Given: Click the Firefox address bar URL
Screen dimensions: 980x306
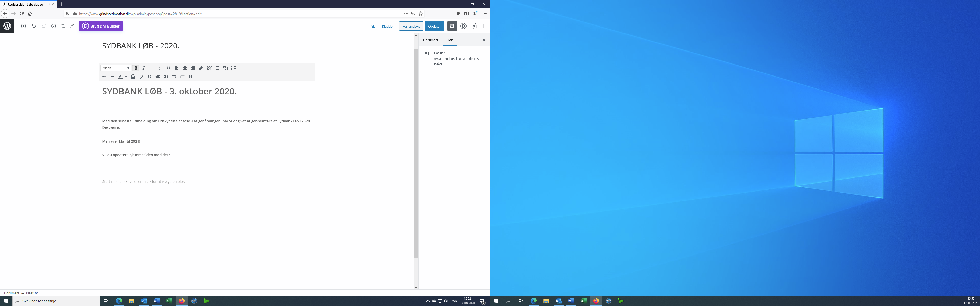Looking at the screenshot, I should [140, 14].
